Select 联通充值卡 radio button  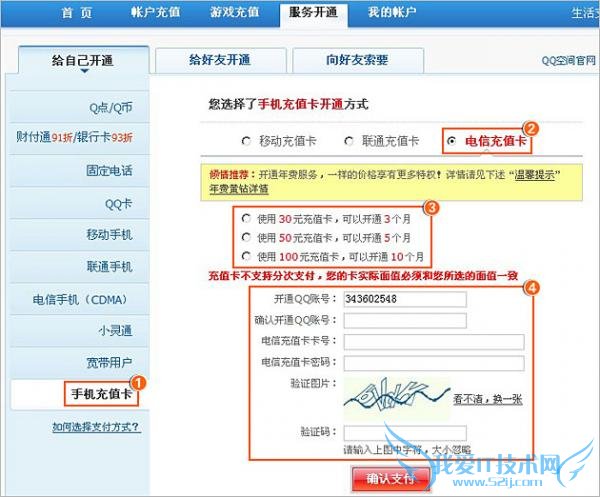tap(349, 141)
